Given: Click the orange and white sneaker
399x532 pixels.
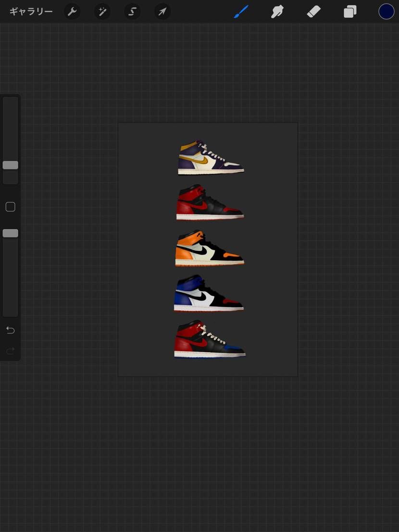Looking at the screenshot, I should pyautogui.click(x=210, y=248).
